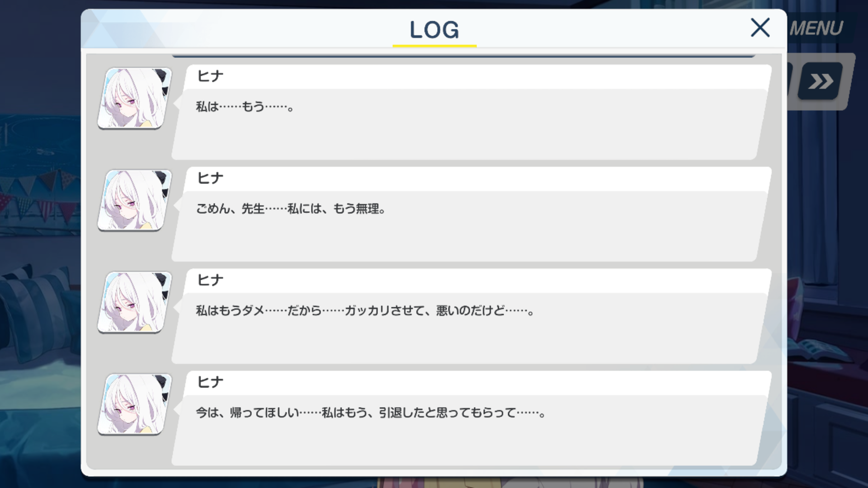
Task: Click ヒナ name label in third entry
Action: coord(210,280)
